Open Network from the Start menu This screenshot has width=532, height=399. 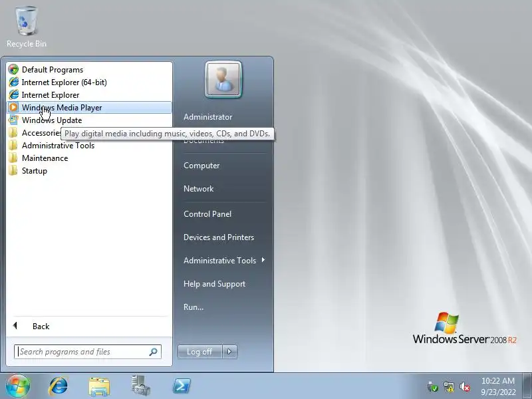(198, 189)
